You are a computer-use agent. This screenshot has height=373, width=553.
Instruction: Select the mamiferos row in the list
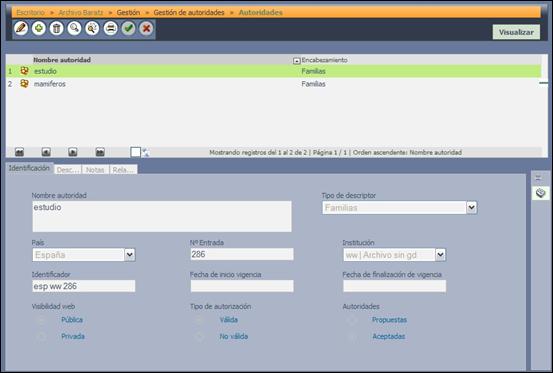(x=274, y=84)
